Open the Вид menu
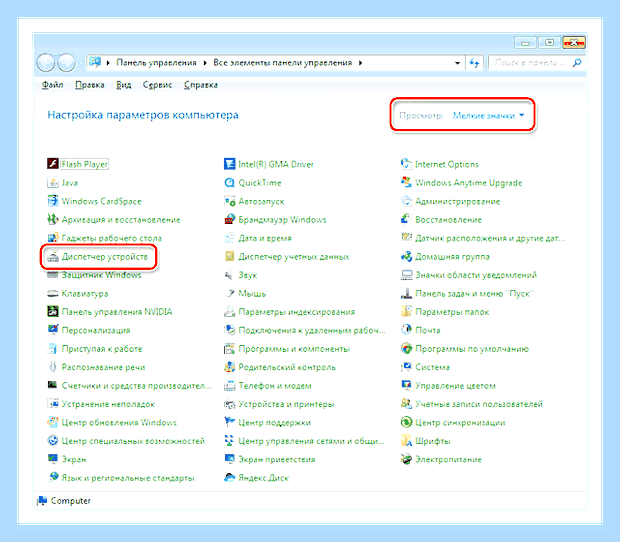Screen dimensions: 620x542 [123, 85]
